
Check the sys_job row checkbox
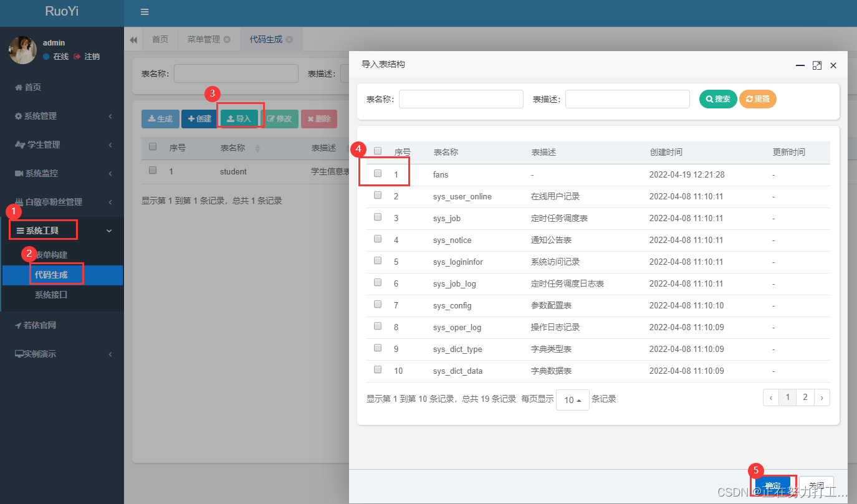tap(378, 217)
